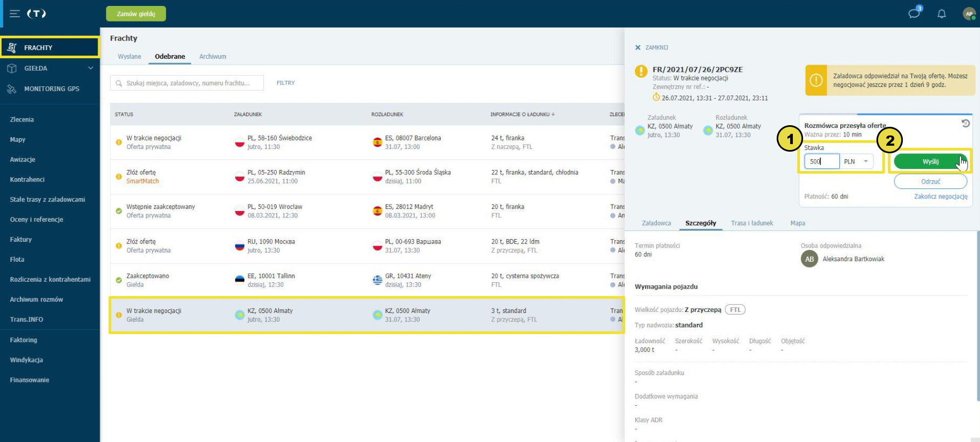Click the clock icon by the date range
Screen dimensions: 980x442
656,97
